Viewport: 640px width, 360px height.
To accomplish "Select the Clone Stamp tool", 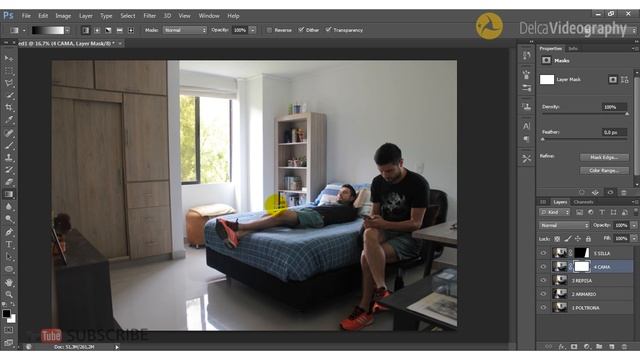I will click(9, 158).
